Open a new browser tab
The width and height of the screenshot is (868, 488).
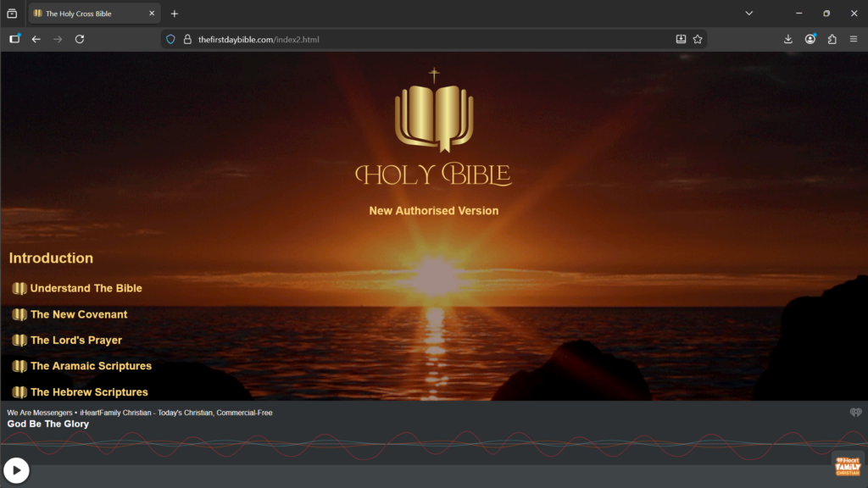click(175, 14)
